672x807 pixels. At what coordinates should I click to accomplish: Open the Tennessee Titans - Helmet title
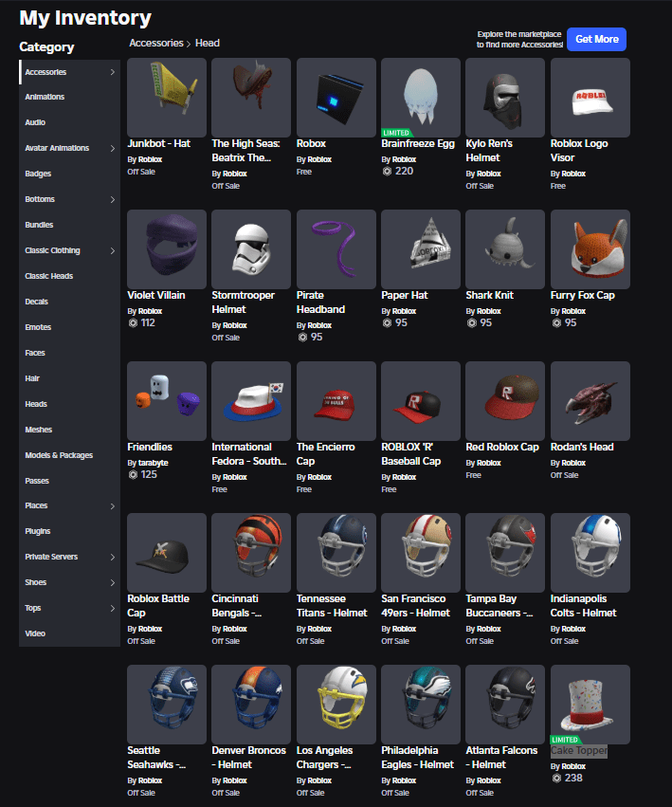click(332, 606)
